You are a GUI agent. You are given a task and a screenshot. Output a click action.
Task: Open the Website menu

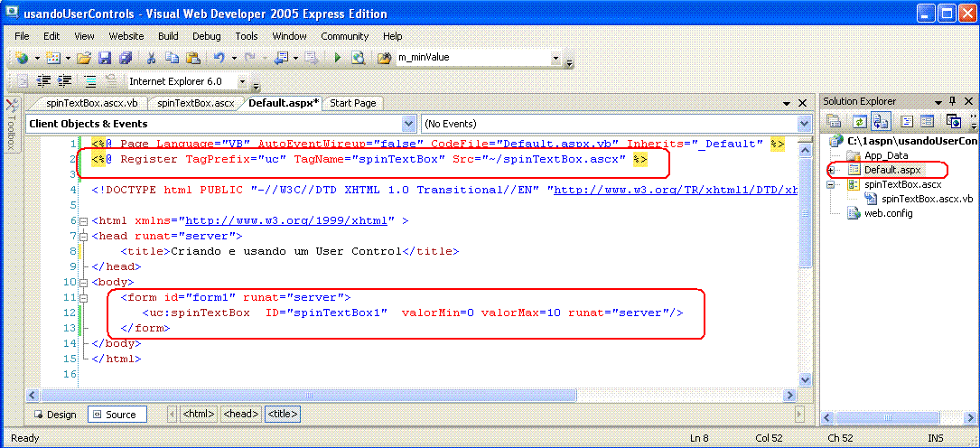coord(126,36)
